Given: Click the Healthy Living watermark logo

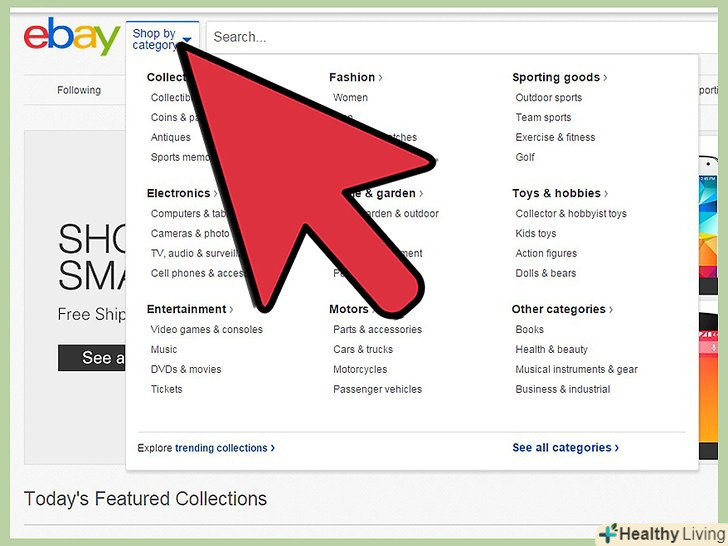Looking at the screenshot, I should [x=662, y=534].
